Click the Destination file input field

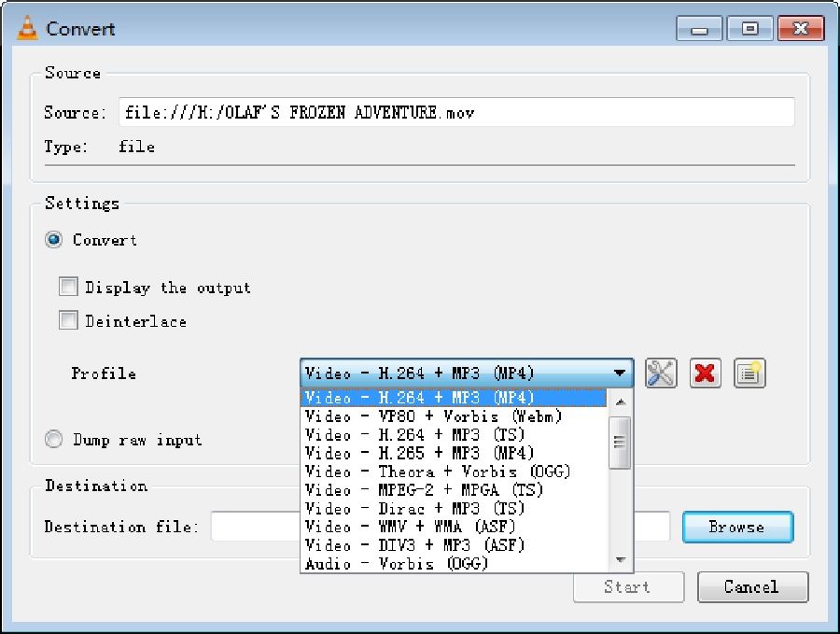coord(441,527)
